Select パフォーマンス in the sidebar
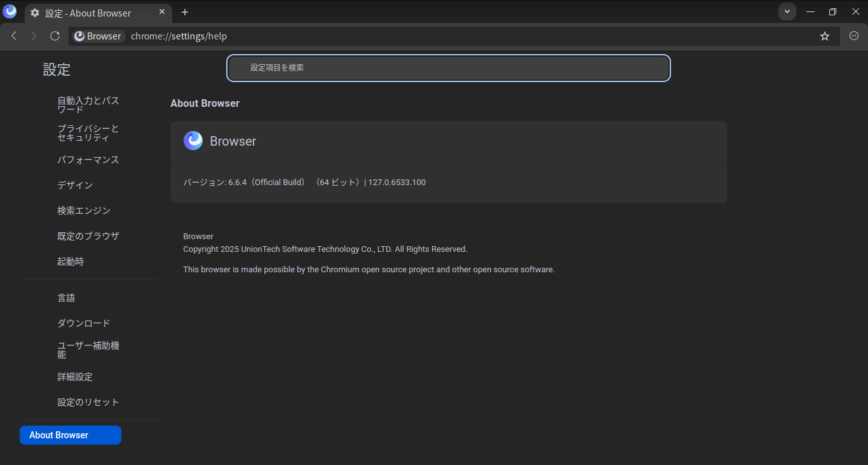 point(88,160)
